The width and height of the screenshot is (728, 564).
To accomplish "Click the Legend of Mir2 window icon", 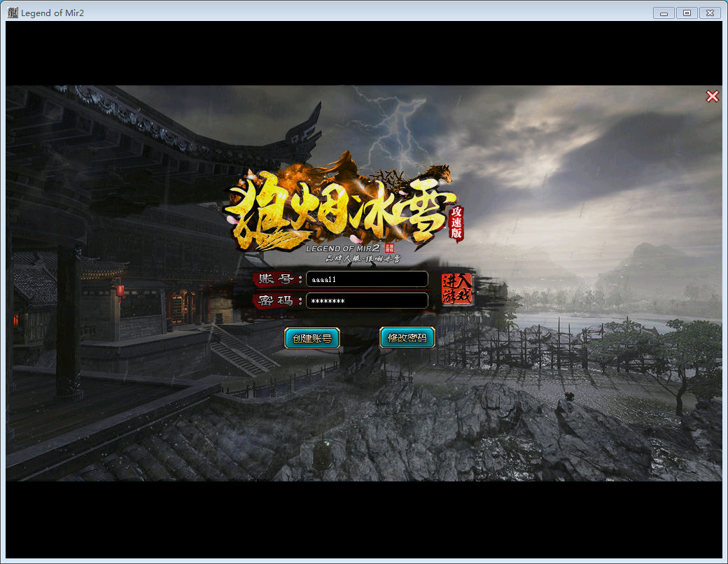I will point(13,13).
